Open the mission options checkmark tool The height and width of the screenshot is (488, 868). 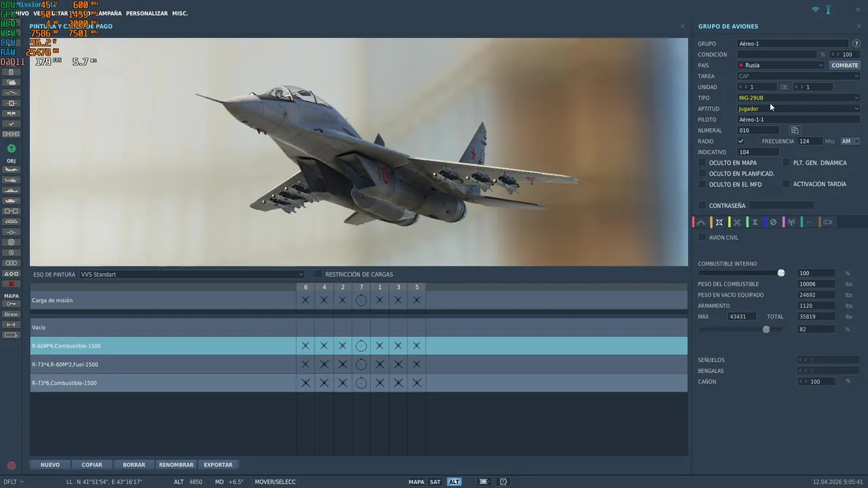11,124
